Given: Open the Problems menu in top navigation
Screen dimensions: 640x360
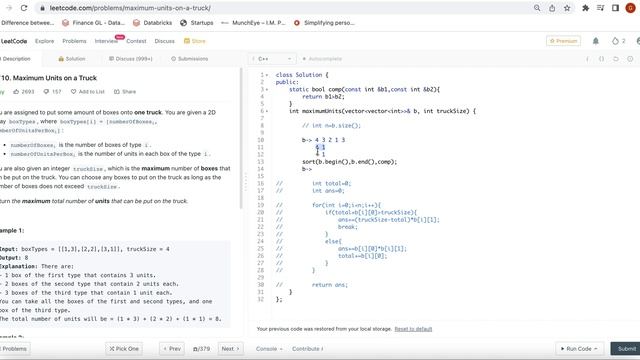Looking at the screenshot, I should coord(74,41).
